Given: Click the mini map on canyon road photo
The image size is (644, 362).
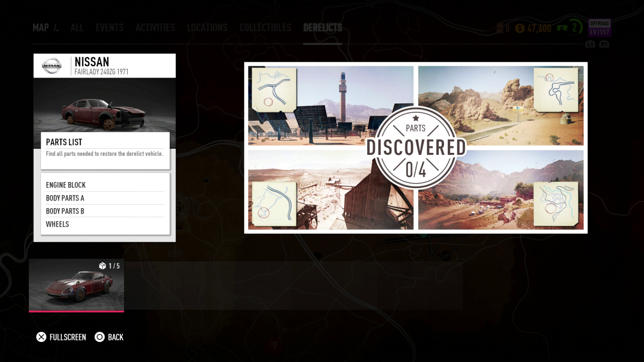Looking at the screenshot, I should click(x=555, y=89).
